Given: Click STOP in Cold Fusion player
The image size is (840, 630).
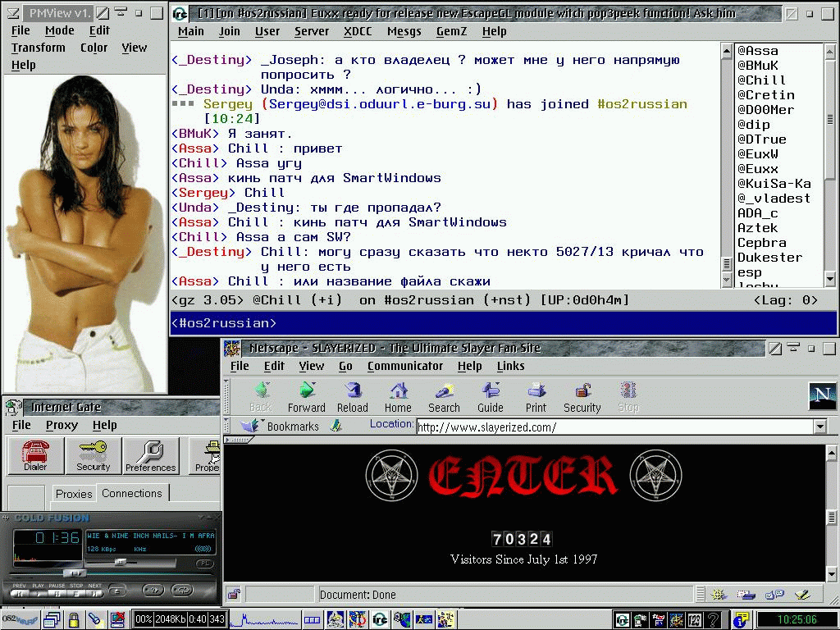Looking at the screenshot, I should point(76,593).
